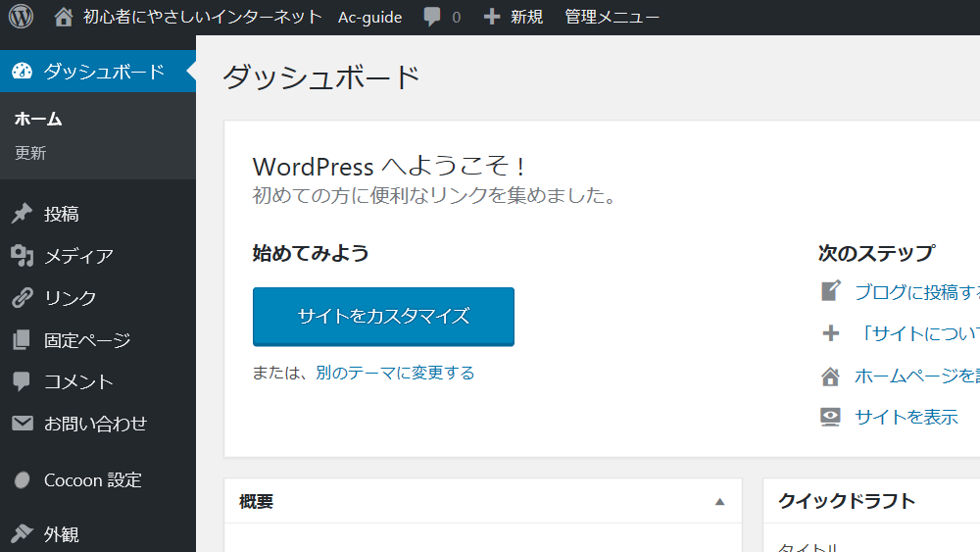Open the コメント menu
The width and height of the screenshot is (980, 552).
[79, 381]
